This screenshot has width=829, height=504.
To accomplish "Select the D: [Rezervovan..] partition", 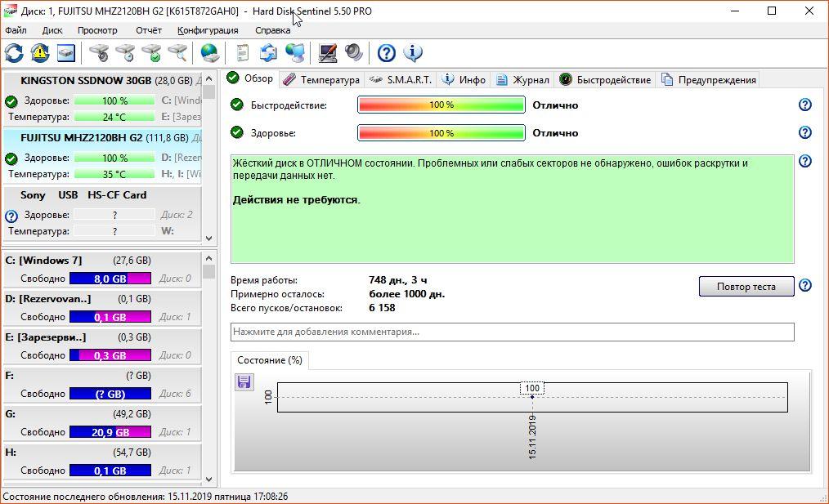I will 102,308.
